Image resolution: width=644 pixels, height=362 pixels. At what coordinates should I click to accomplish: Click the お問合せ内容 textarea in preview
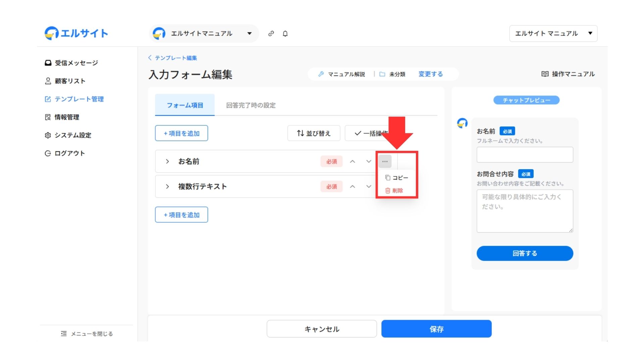point(525,211)
